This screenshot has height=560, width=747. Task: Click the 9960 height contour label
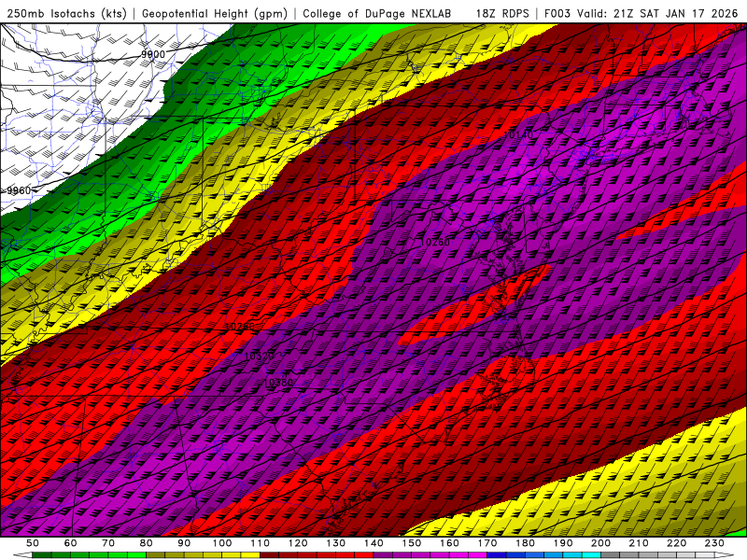[19, 190]
